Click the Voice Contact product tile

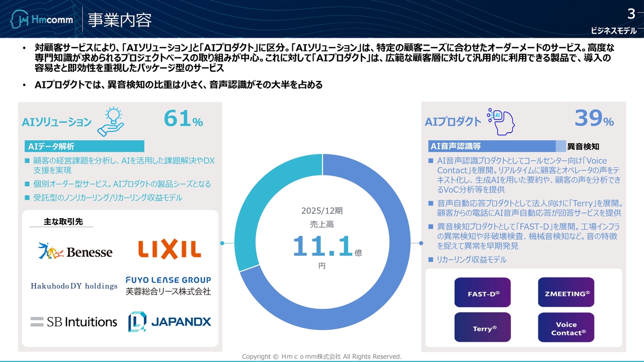point(566,327)
